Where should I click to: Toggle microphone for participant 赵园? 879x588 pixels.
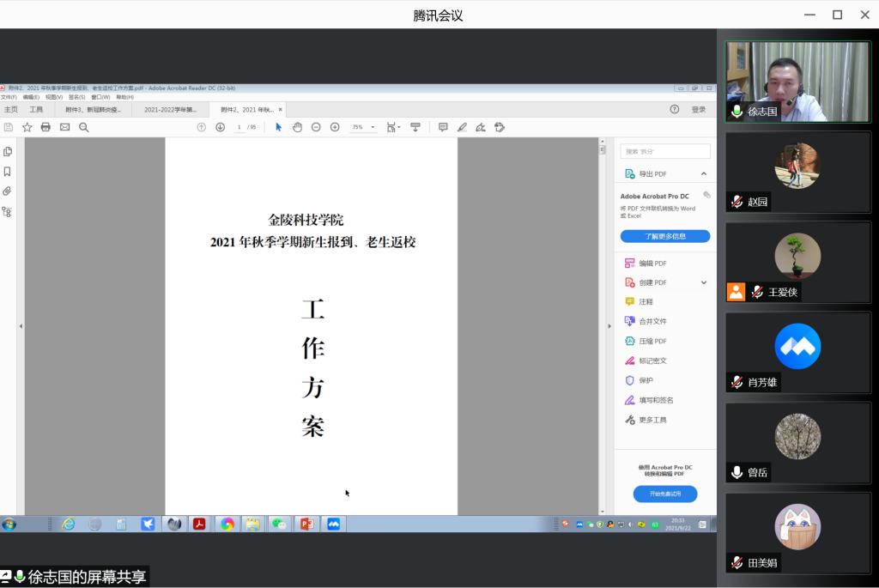pos(737,202)
